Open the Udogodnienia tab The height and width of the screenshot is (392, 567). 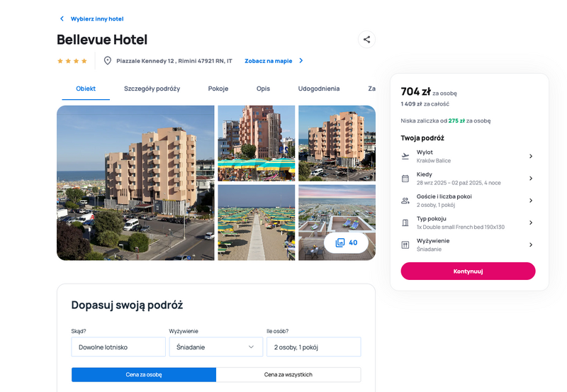click(318, 89)
